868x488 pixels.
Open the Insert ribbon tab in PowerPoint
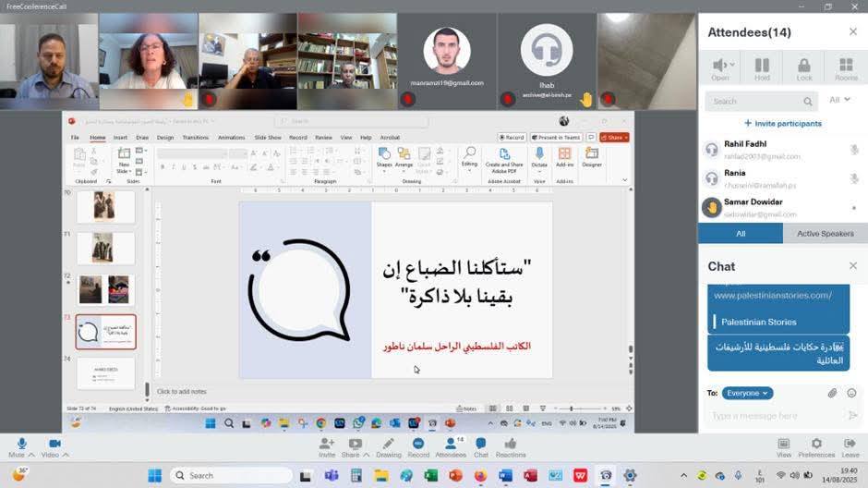click(120, 137)
